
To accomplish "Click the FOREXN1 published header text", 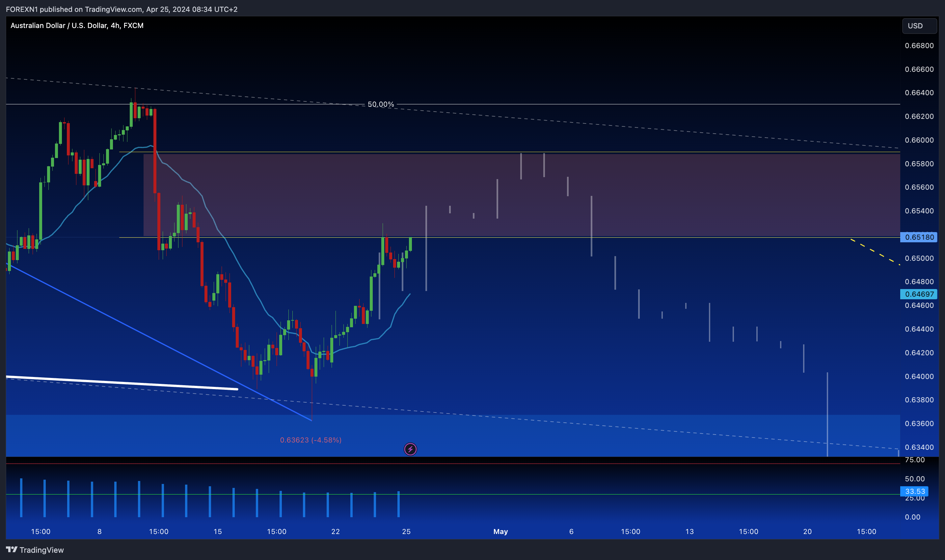I will [x=121, y=9].
